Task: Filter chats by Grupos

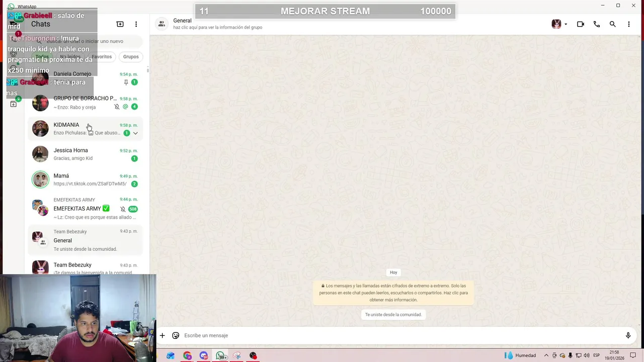Action: point(131,57)
